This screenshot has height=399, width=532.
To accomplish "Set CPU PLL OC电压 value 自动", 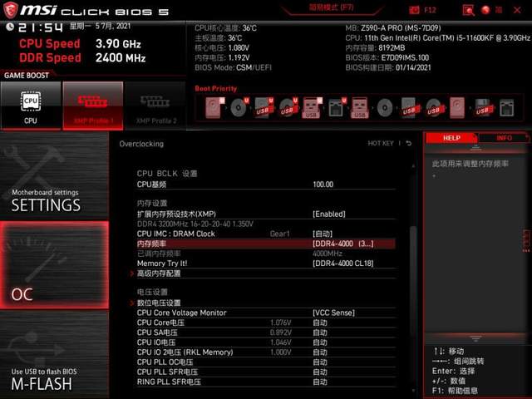I will click(x=320, y=362).
